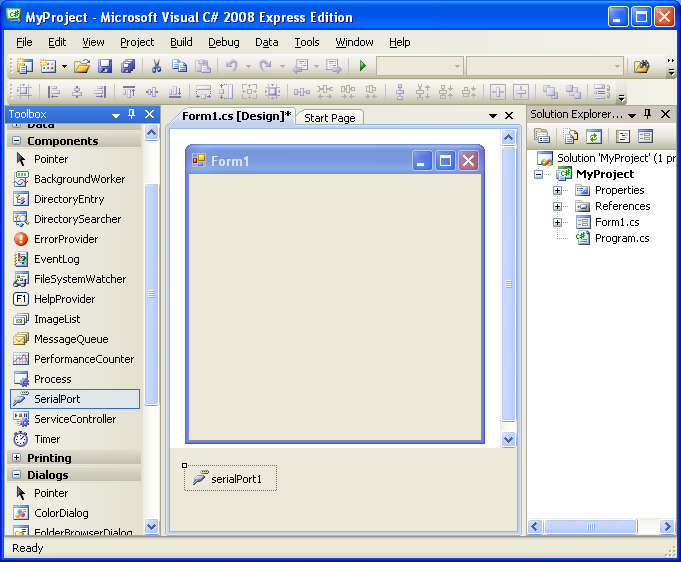Select the ColorDialog toolbox item

[x=75, y=513]
